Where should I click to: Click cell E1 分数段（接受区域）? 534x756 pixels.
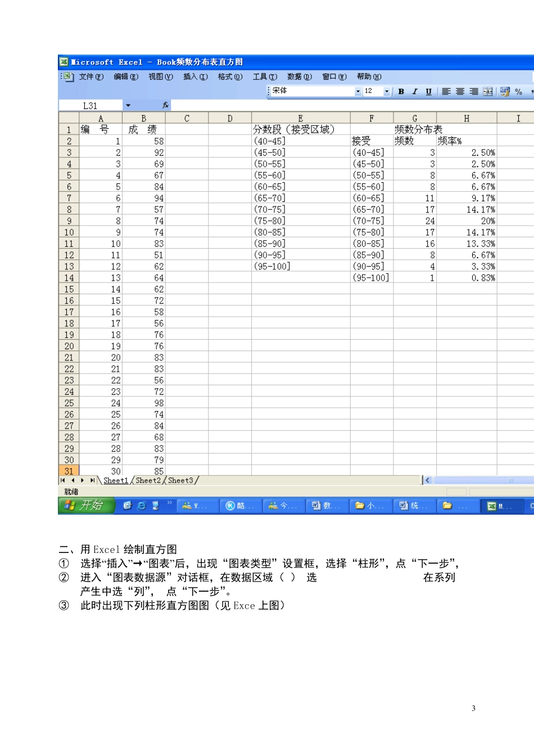[301, 129]
